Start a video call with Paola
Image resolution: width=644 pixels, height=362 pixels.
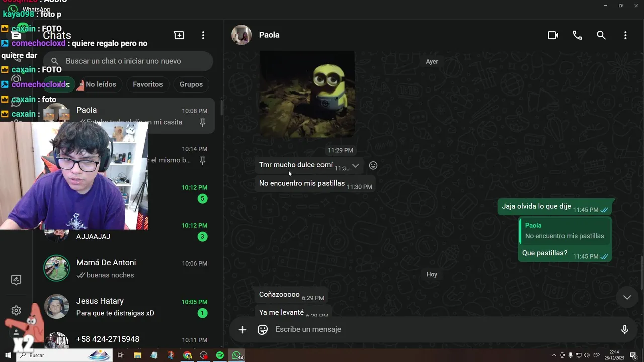point(553,35)
